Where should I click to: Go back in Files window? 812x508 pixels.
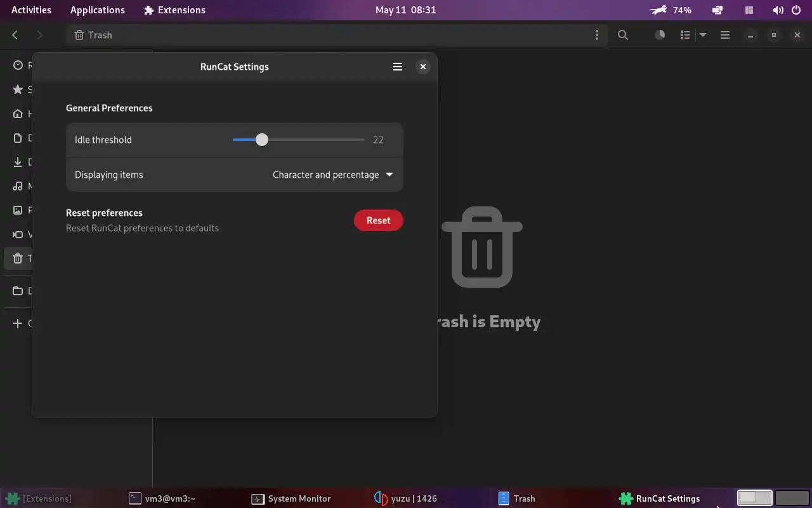(15, 35)
